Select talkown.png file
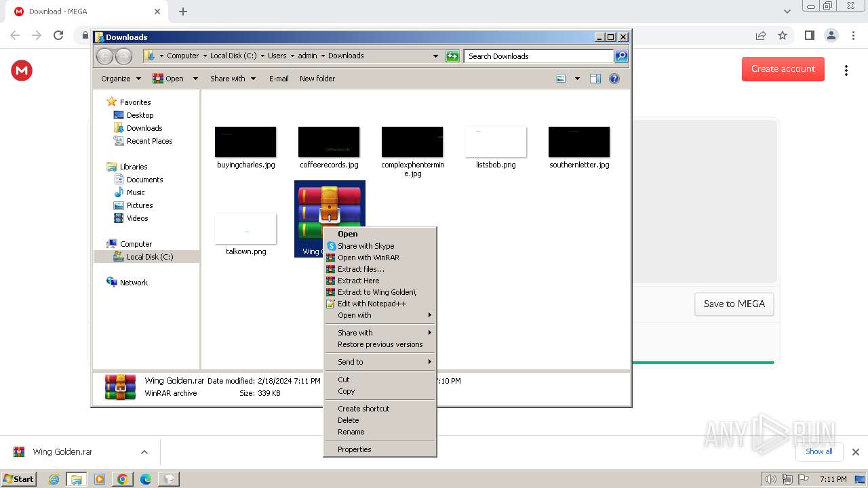Viewport: 868px width, 488px height. coord(245,235)
